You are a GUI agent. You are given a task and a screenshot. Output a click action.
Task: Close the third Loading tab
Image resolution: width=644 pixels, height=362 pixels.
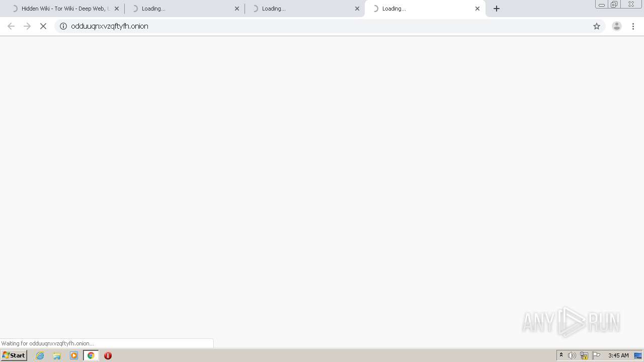tap(357, 9)
